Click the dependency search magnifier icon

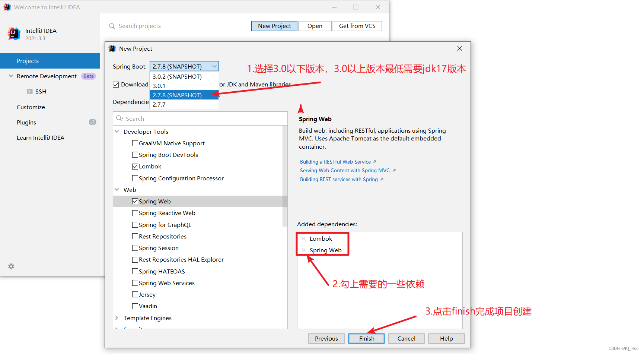click(119, 118)
